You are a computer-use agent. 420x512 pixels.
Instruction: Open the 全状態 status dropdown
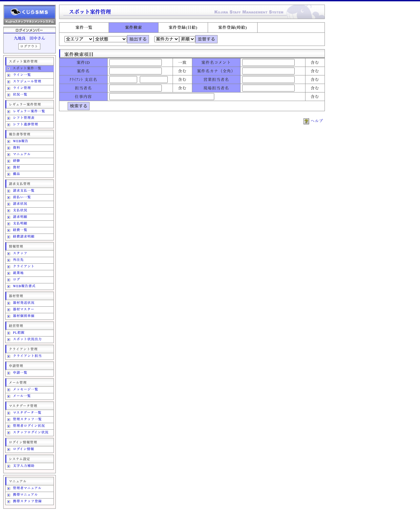pos(110,39)
